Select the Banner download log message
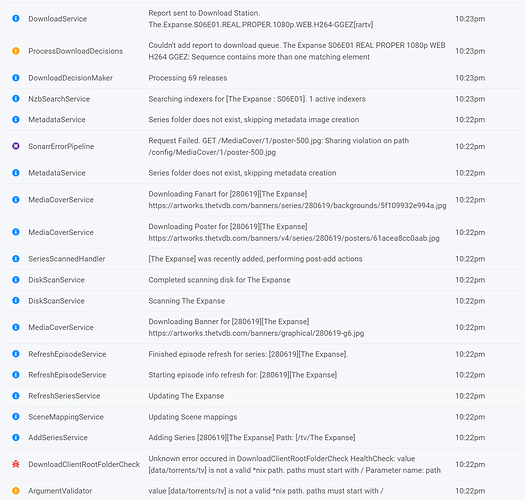Image resolution: width=525 pixels, height=500 pixels. click(256, 327)
